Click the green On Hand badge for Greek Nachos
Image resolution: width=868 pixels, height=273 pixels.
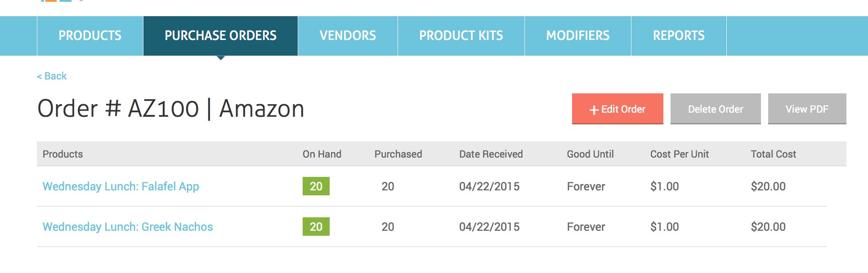(x=316, y=227)
